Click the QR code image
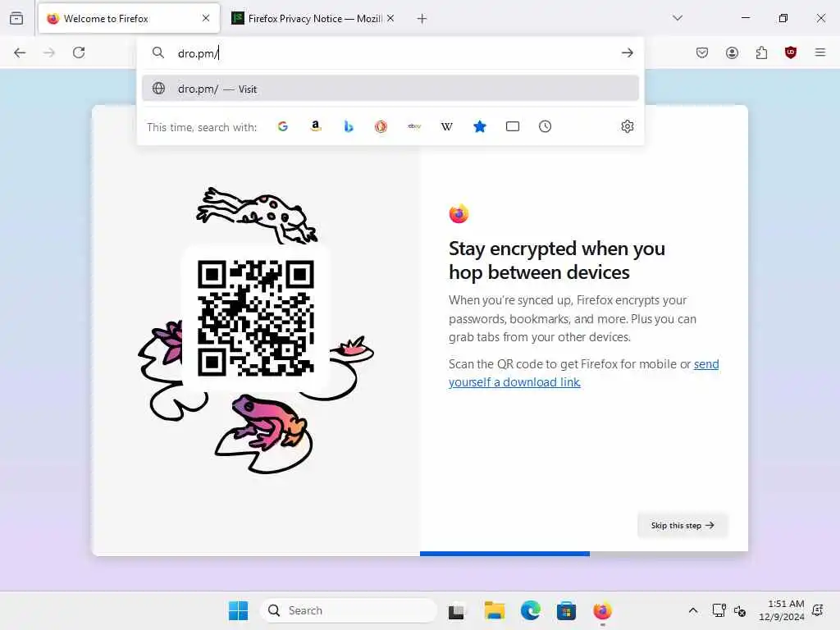 click(x=256, y=318)
